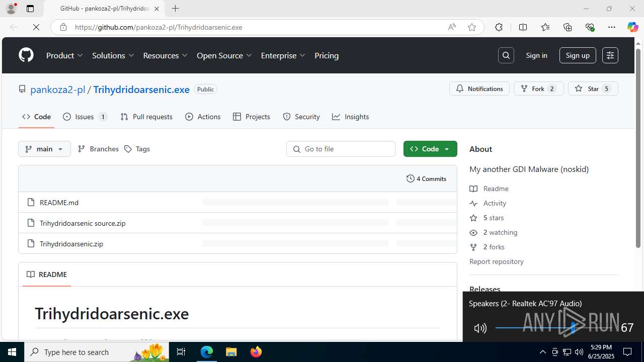Open the notification center icon
644x362 pixels.
tap(627, 352)
